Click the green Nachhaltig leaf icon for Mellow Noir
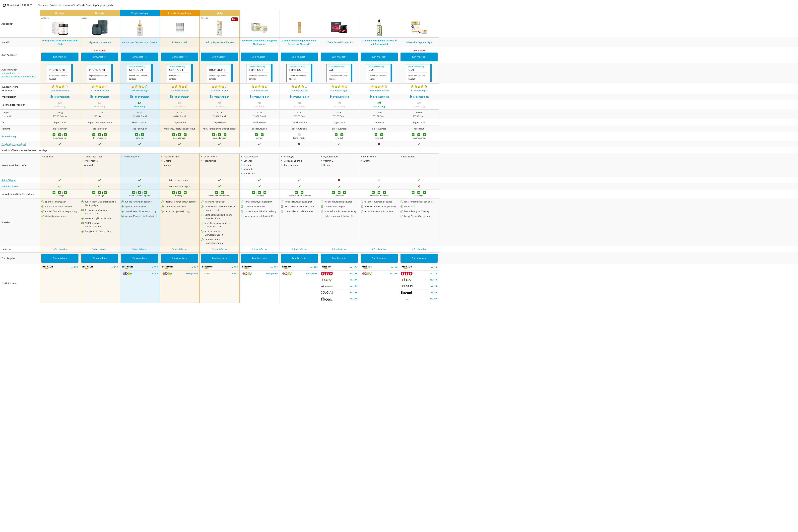 pyautogui.click(x=140, y=103)
